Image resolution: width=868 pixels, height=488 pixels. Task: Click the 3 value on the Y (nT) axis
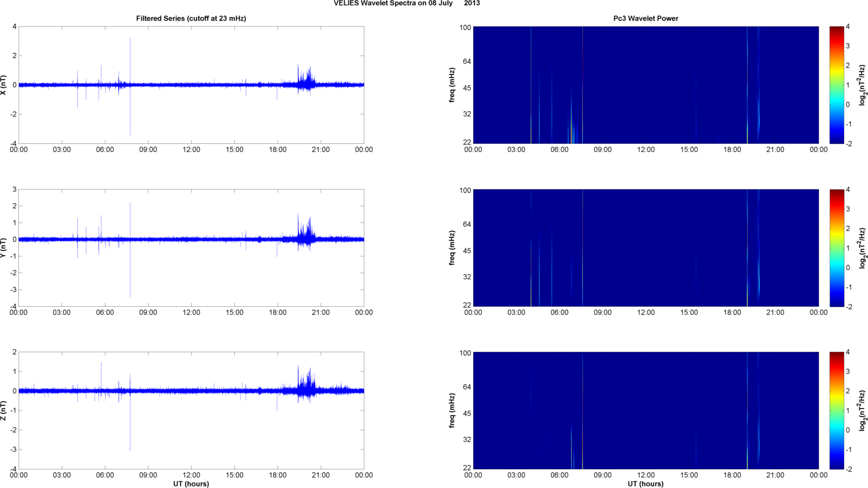15,189
